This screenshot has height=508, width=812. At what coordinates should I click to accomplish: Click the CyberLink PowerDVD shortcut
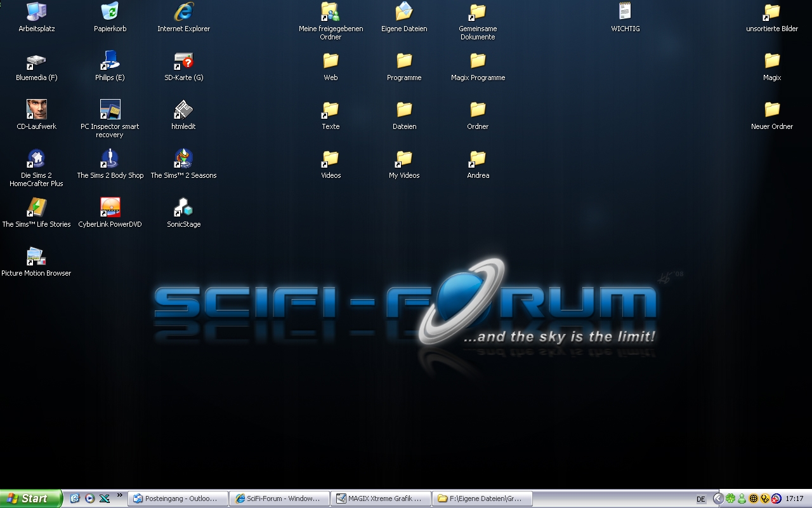110,208
